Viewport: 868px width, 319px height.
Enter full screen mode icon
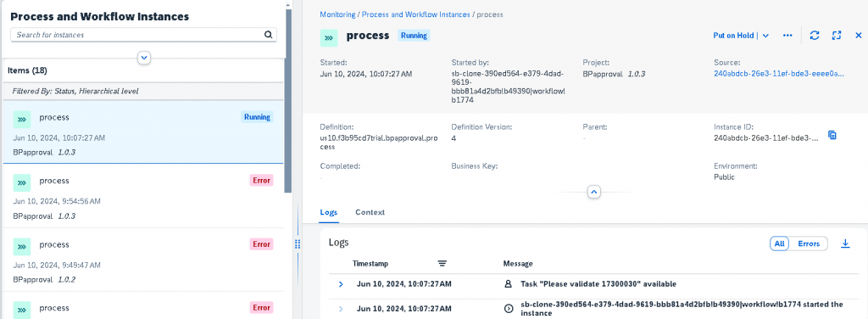click(837, 36)
